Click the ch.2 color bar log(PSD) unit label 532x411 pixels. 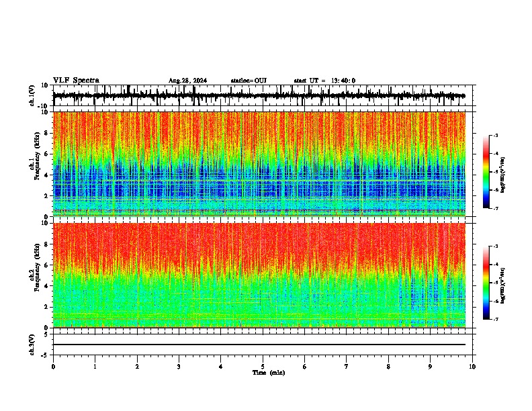click(x=502, y=285)
